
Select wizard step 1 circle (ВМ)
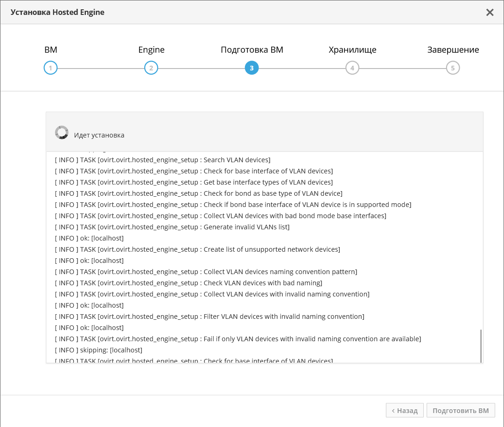pos(50,68)
